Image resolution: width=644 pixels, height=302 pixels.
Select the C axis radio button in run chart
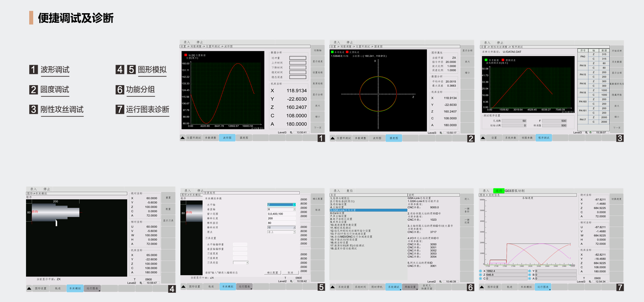click(481, 278)
